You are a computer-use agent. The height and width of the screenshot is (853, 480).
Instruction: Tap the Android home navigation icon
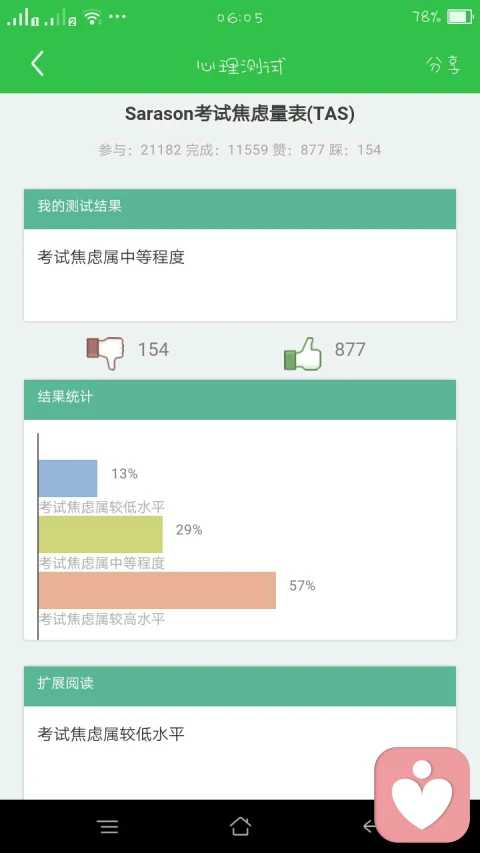point(240,827)
